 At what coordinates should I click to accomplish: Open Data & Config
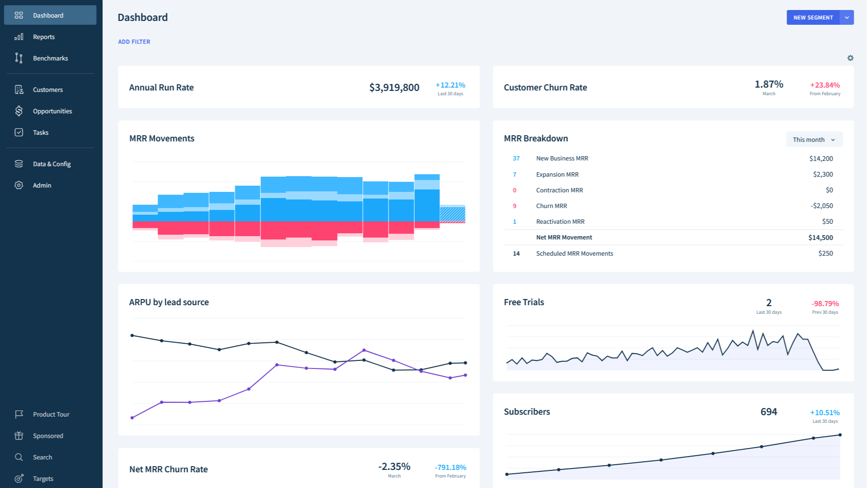(x=51, y=164)
